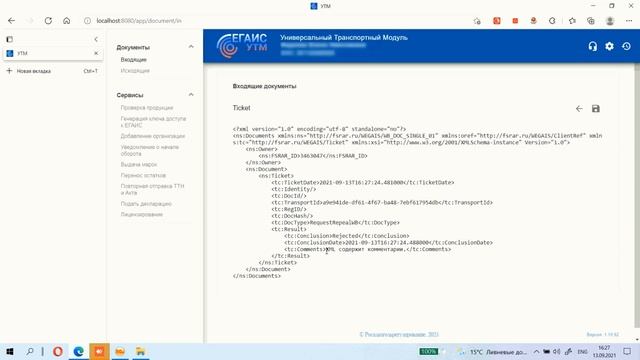The image size is (640, 360).
Task: Open history clock icon in header
Action: coord(627,46)
